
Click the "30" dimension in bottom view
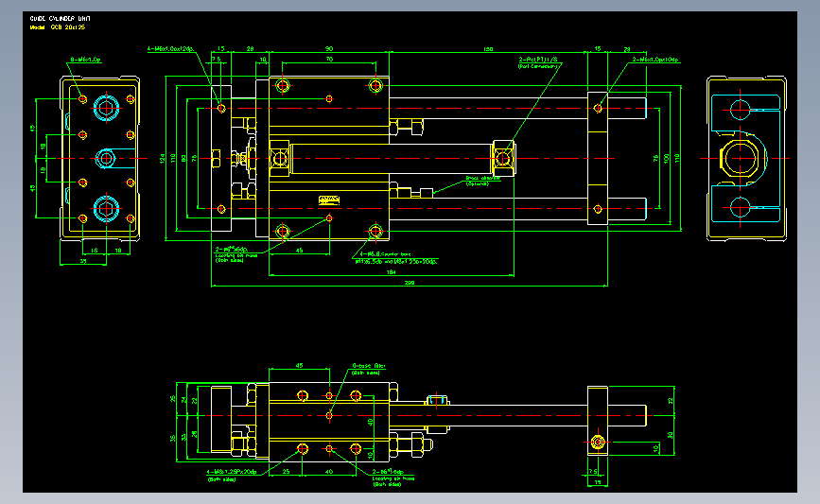pos(671,435)
